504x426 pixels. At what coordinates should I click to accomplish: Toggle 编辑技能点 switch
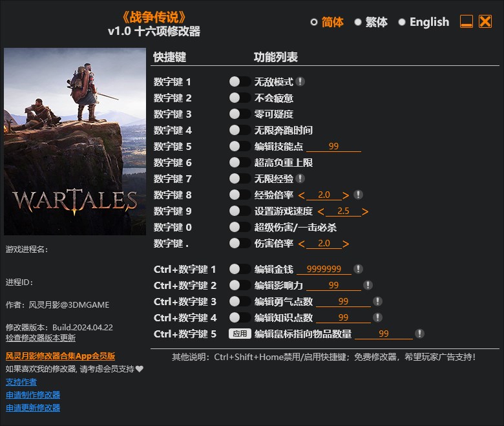coord(240,146)
